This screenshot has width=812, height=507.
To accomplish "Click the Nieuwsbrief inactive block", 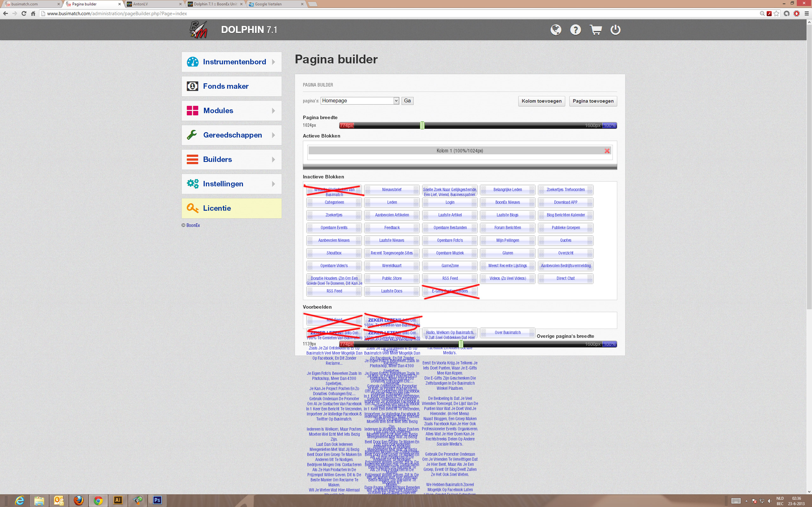I will click(x=392, y=190).
